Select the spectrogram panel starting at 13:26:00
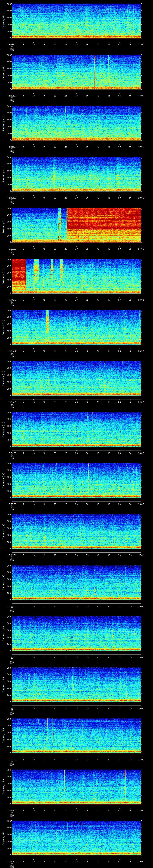 click(76, 531)
